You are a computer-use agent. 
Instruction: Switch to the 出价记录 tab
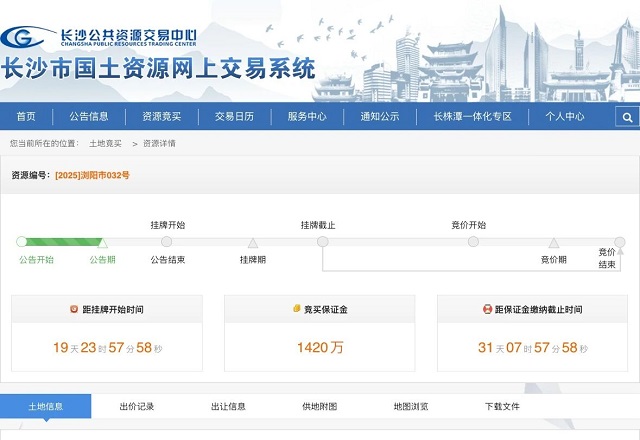[136, 406]
